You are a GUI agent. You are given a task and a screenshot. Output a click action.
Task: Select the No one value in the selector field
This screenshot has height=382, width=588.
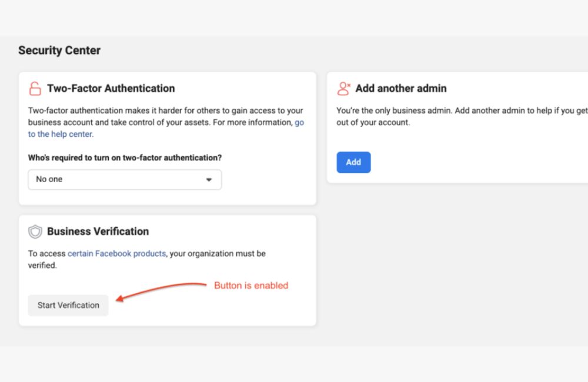49,179
